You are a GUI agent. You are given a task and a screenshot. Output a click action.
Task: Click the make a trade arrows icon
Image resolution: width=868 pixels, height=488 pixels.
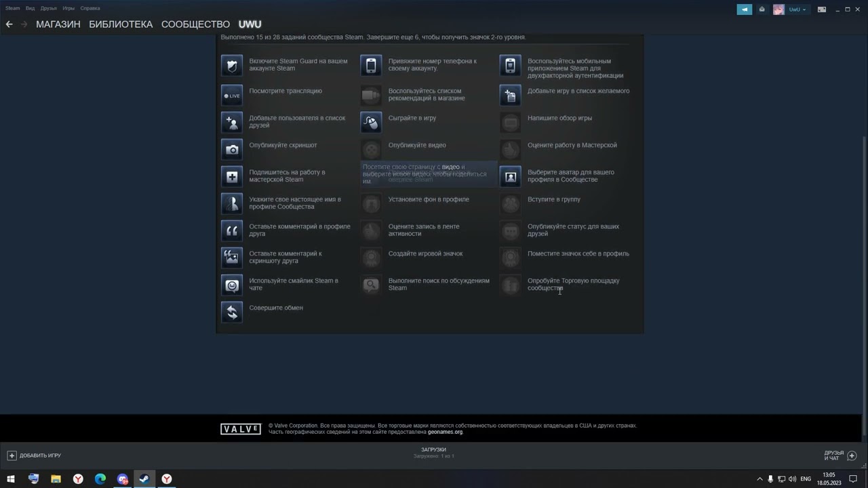pyautogui.click(x=232, y=312)
